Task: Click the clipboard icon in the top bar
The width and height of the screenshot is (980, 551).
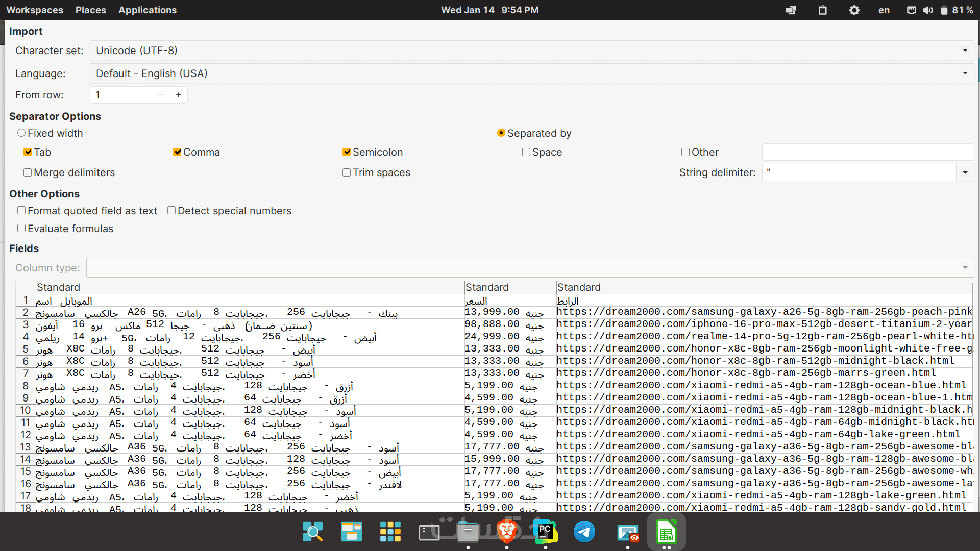Action: (x=822, y=10)
